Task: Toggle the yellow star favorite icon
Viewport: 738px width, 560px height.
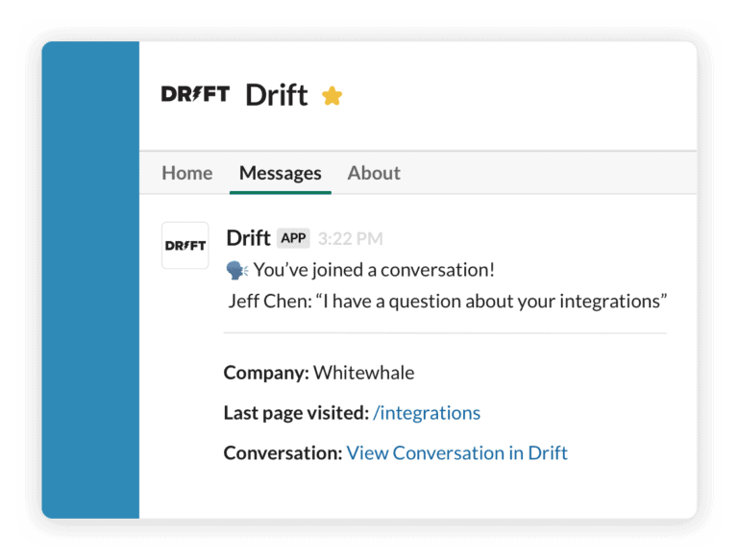Action: click(x=332, y=95)
